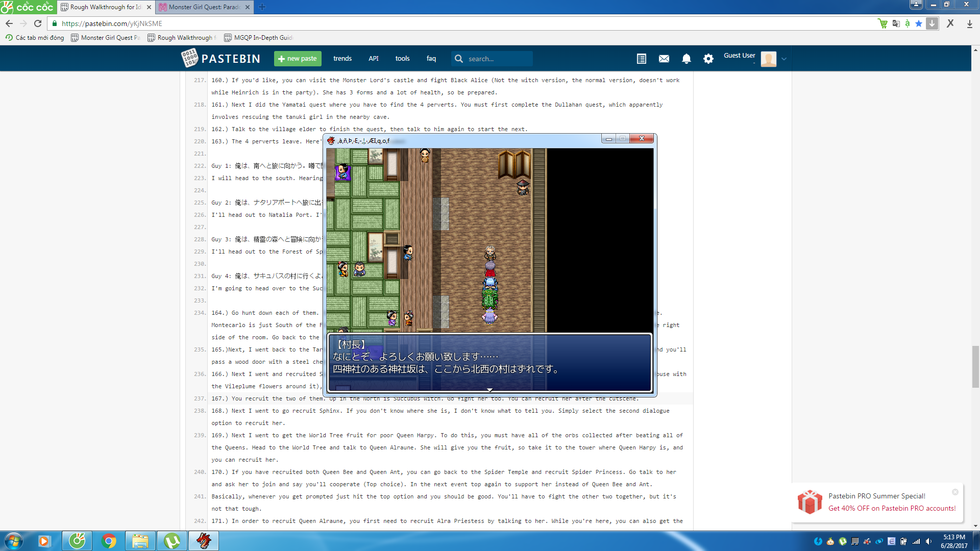
Task: Open the trends menu item
Action: [342, 59]
